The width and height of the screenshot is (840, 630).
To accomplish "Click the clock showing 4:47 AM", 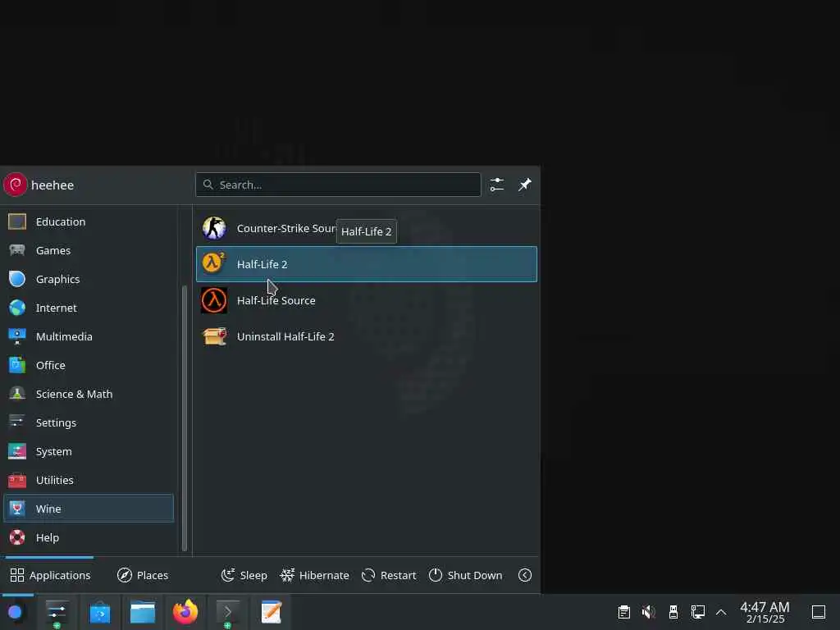I will click(765, 612).
